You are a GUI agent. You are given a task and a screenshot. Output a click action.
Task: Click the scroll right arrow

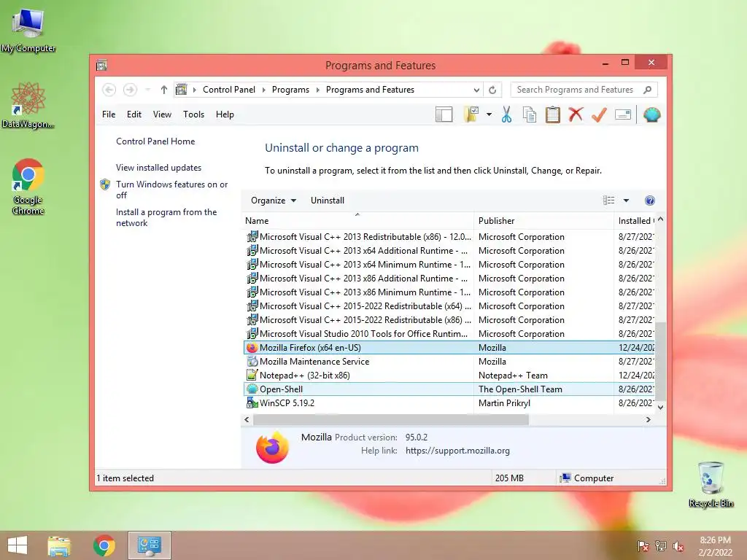648,419
